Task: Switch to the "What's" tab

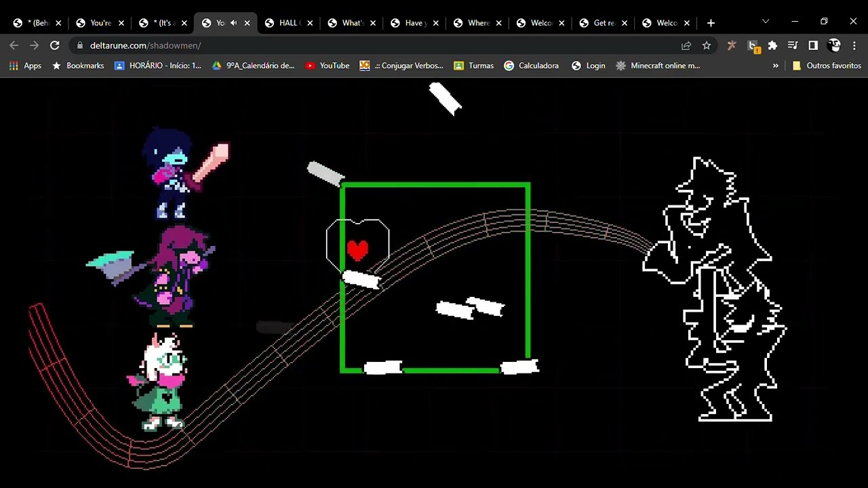Action: click(x=351, y=23)
